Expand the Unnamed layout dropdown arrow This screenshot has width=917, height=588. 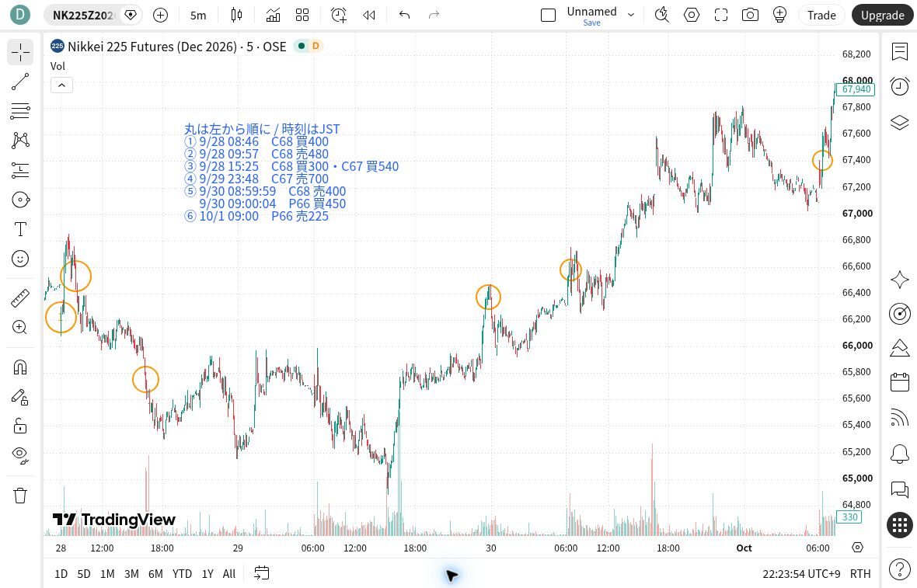click(631, 16)
